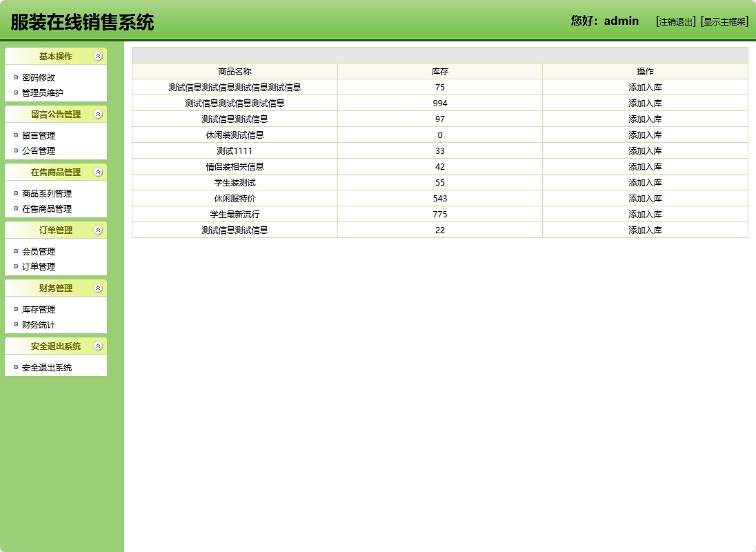Click the bullet icon beside 安全退出系统
The image size is (756, 552).
(x=15, y=366)
